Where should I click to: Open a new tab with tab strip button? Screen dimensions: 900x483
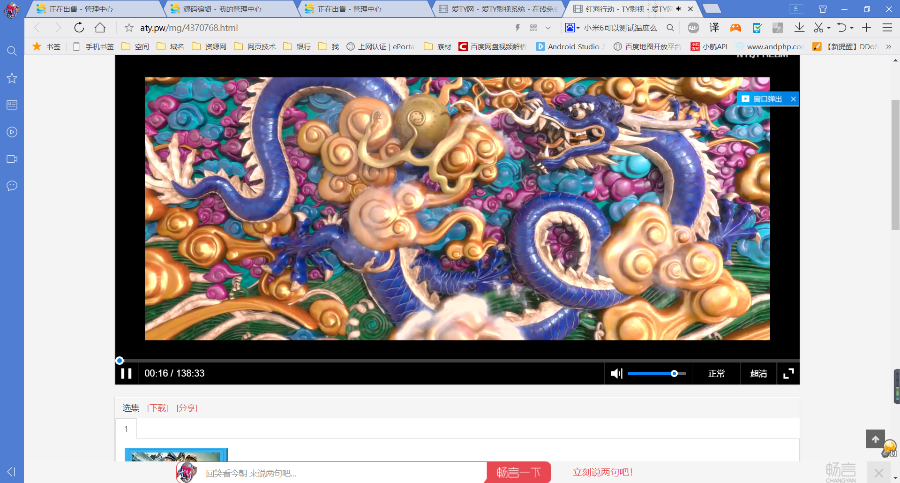[x=712, y=9]
